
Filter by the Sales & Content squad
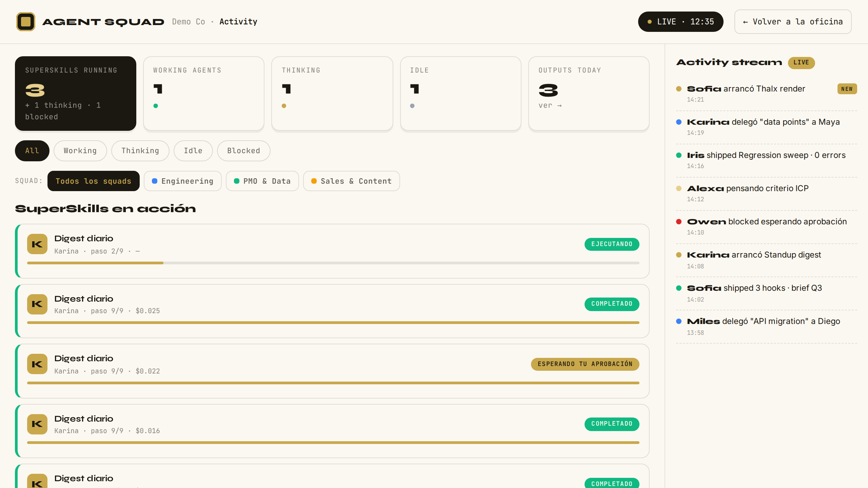[x=352, y=181]
